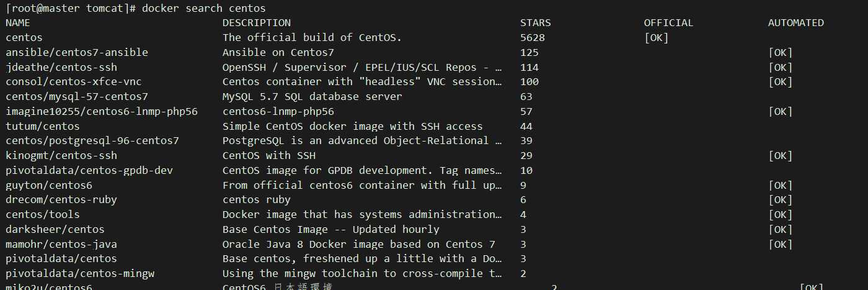
Task: Click the NAME column header
Action: coord(18,23)
